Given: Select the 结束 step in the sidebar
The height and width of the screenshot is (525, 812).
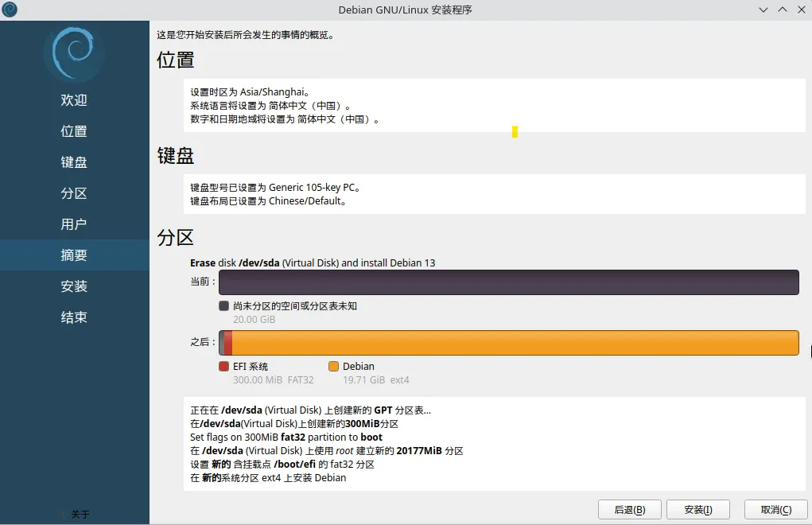Looking at the screenshot, I should tap(74, 317).
